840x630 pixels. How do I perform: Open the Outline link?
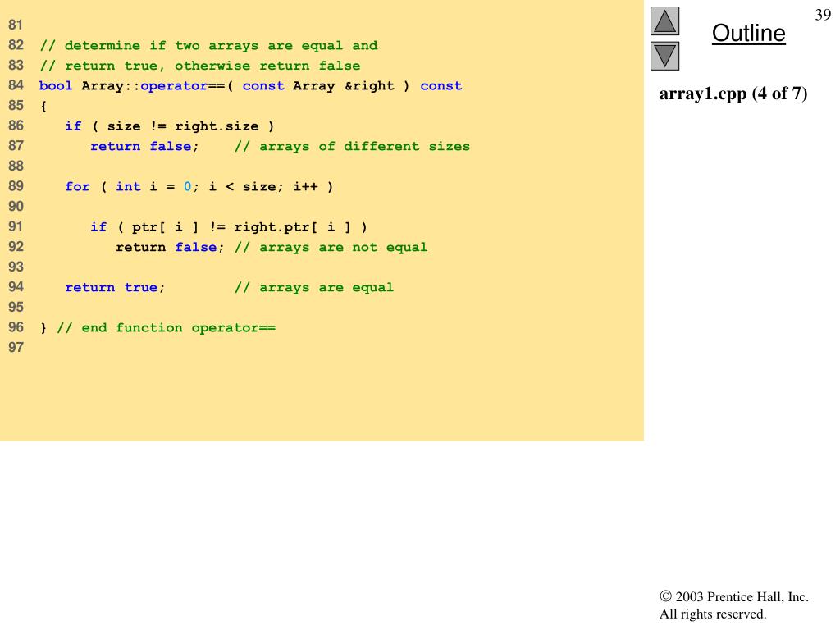pos(748,33)
